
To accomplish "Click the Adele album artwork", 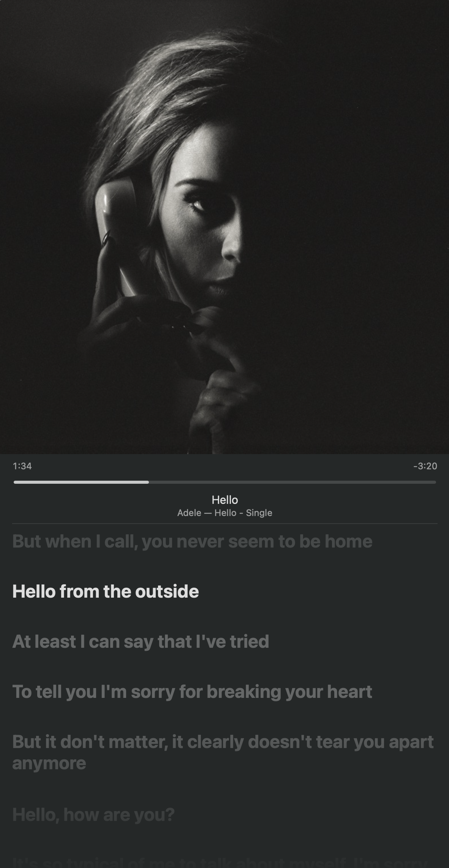I will click(x=224, y=227).
